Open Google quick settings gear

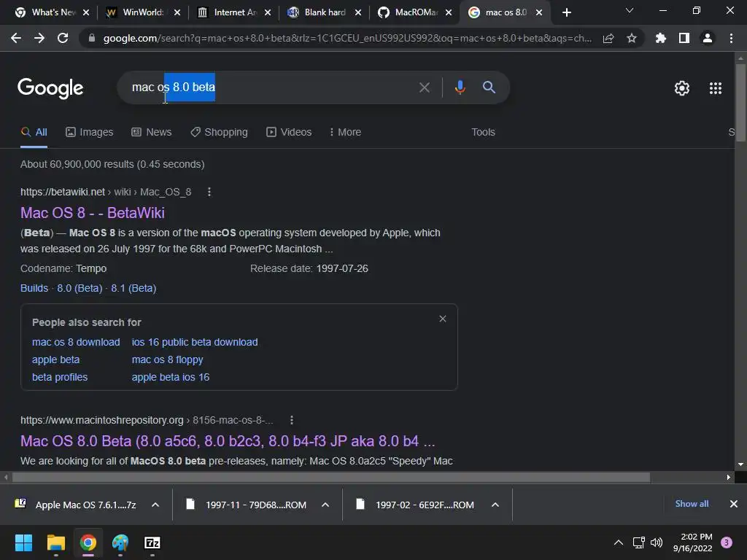682,88
